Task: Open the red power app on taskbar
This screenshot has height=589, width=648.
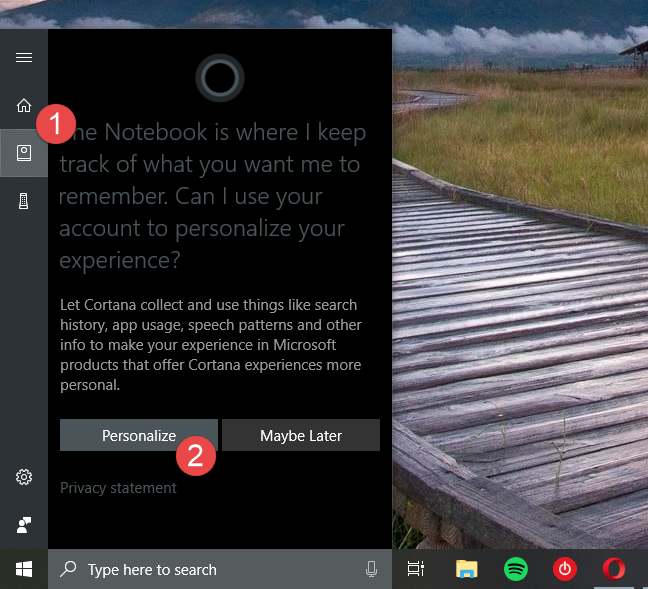Action: point(565,569)
